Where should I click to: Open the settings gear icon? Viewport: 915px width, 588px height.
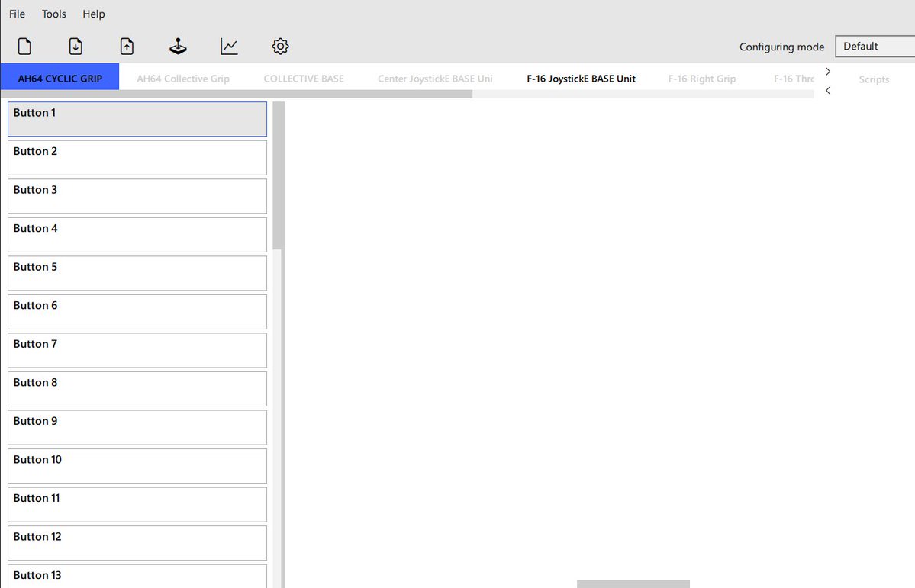point(280,46)
